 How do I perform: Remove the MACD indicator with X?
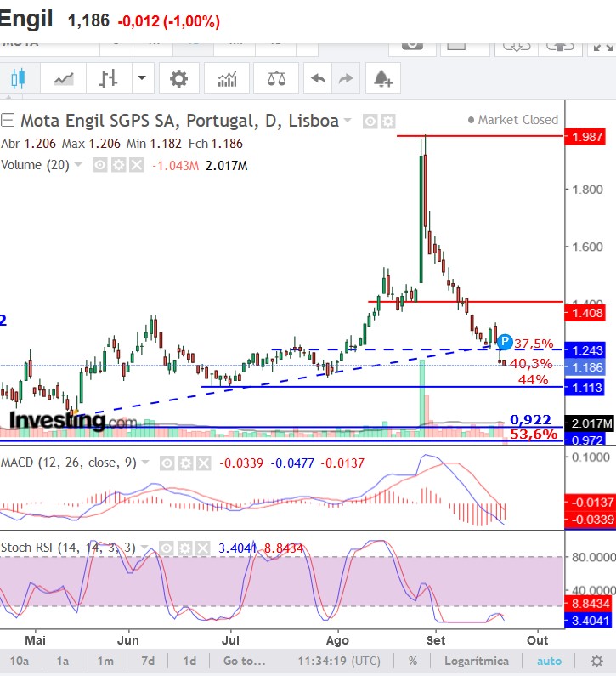click(204, 463)
